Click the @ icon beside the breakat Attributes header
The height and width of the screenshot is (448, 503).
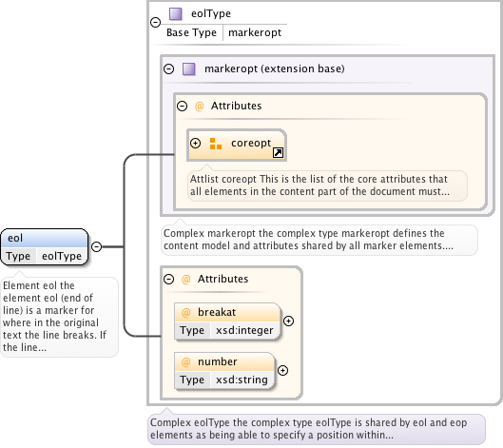point(186,279)
